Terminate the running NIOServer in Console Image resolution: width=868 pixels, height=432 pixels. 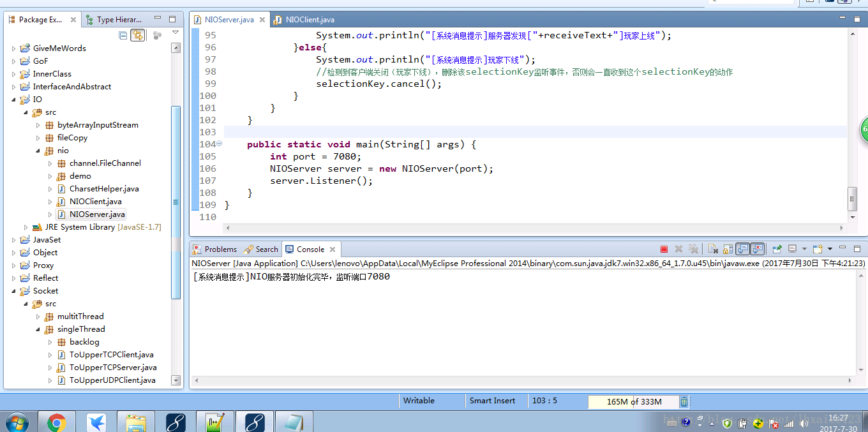coord(664,249)
